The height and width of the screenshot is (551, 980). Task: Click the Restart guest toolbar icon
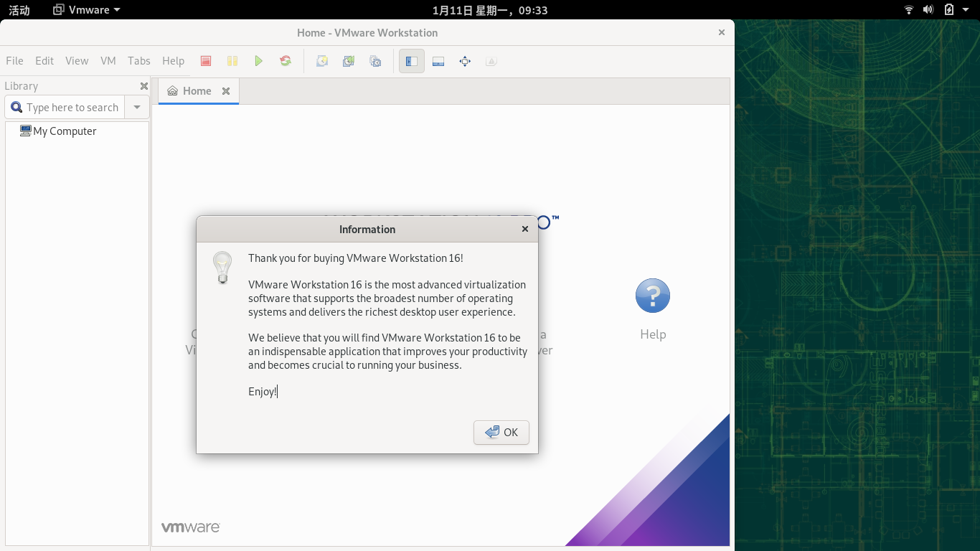(286, 61)
